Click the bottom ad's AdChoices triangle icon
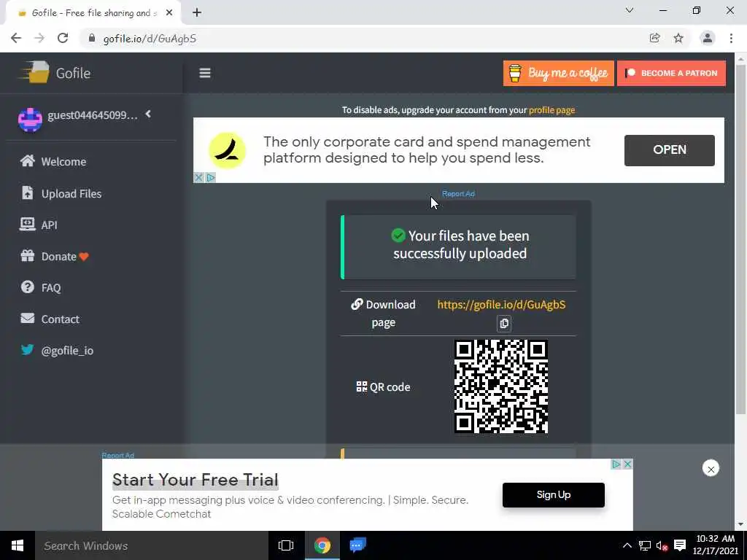Viewport: 747px width, 560px height. click(616, 464)
